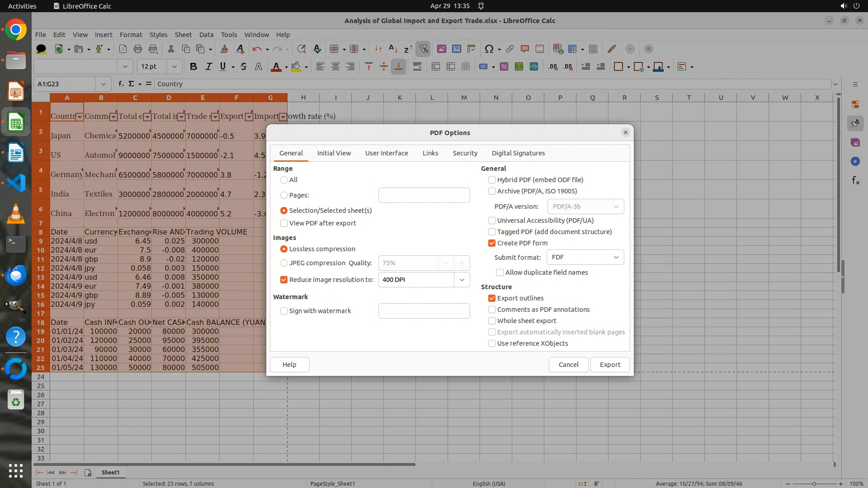Open the Submit format FDF dropdown
The height and width of the screenshot is (488, 868).
point(585,257)
